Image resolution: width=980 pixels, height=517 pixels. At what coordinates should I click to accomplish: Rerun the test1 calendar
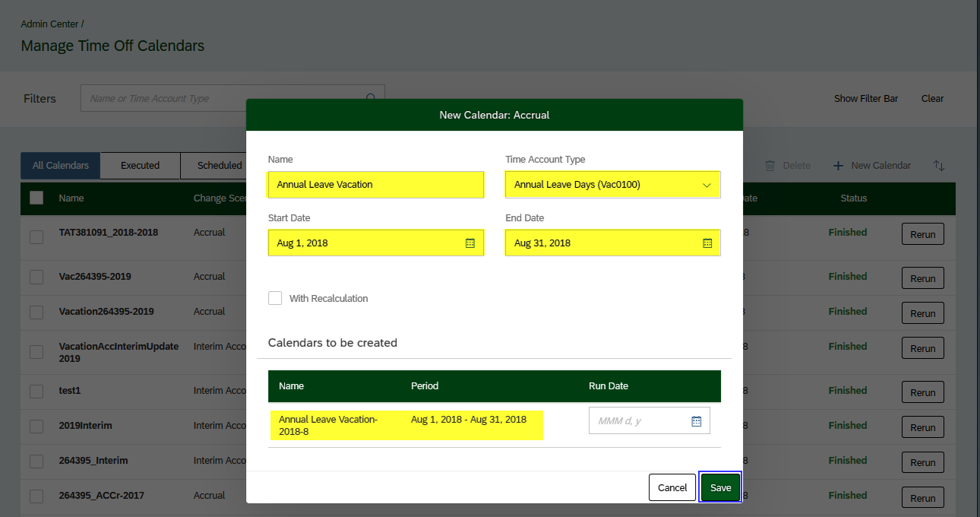pyautogui.click(x=923, y=392)
